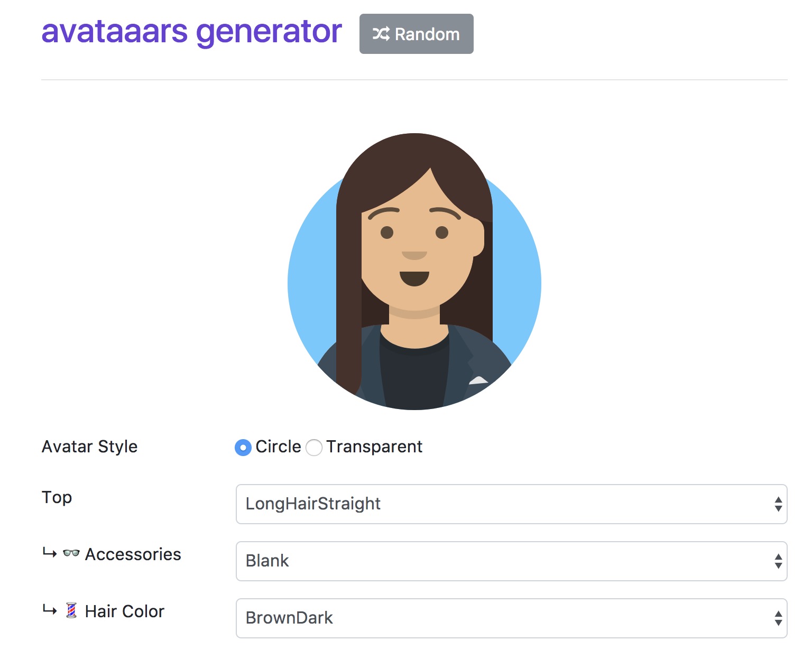This screenshot has width=812, height=650.
Task: Click the stepper arrows on Accessories dropdown
Action: pos(778,561)
